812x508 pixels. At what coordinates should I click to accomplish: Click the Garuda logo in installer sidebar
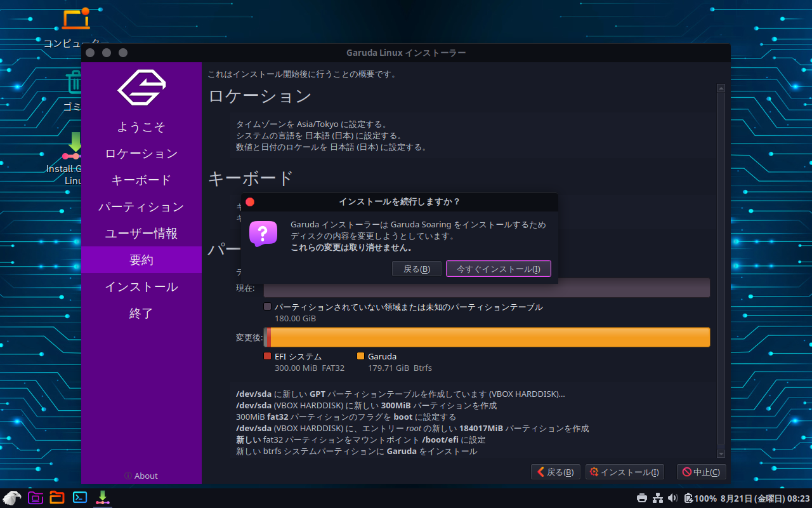click(x=141, y=87)
